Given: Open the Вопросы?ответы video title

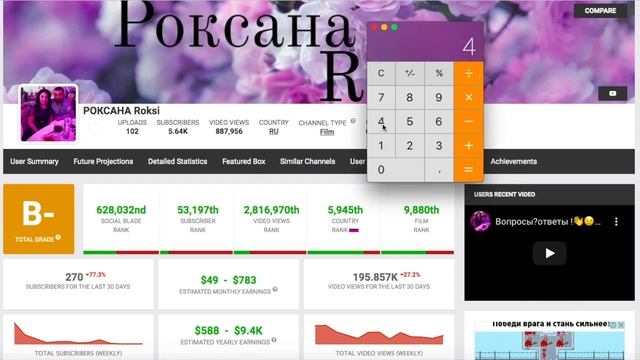Looking at the screenshot, I should point(548,221).
